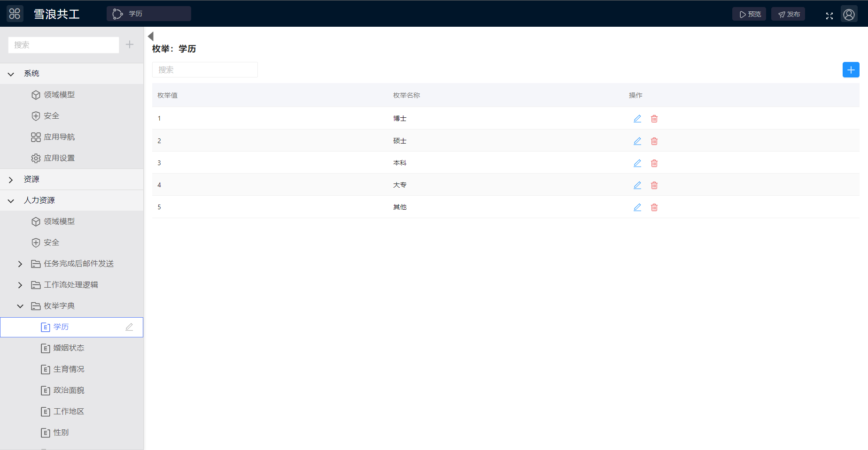
Task: Click the 发布 publish button
Action: click(788, 14)
